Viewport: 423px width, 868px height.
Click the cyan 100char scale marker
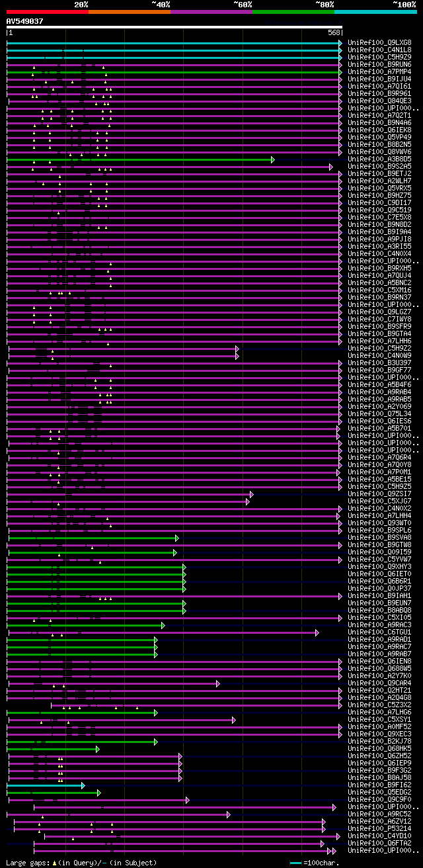[x=295, y=863]
